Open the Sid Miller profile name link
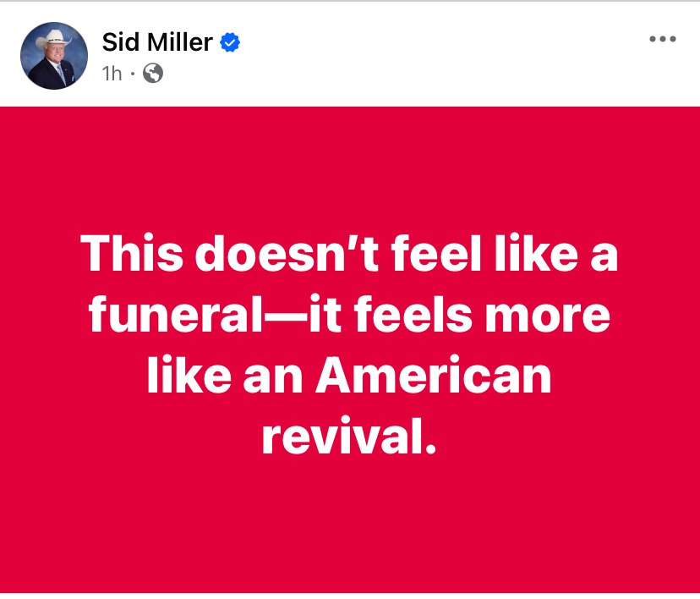This screenshot has width=700, height=599. (157, 41)
